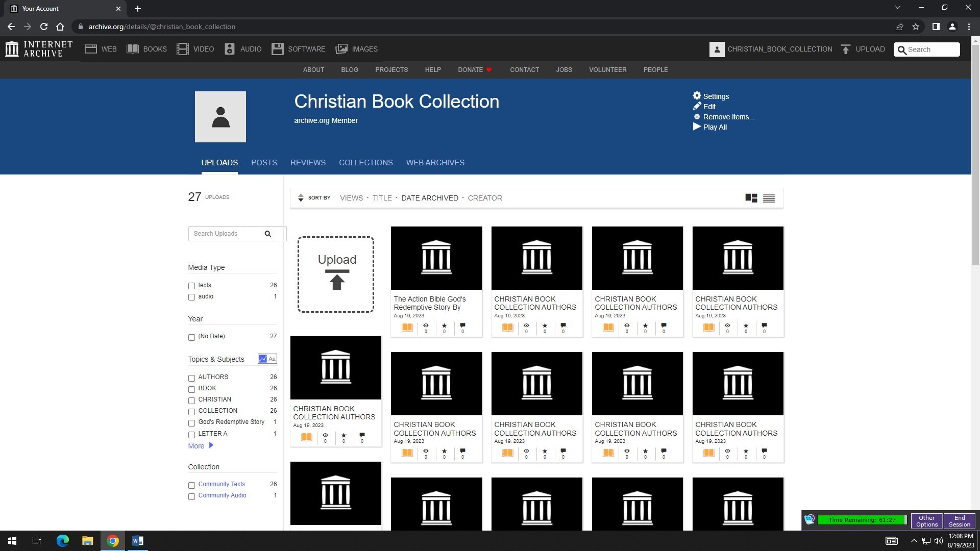This screenshot has width=980, height=551.
Task: Open the DONATE link
Action: [474, 69]
